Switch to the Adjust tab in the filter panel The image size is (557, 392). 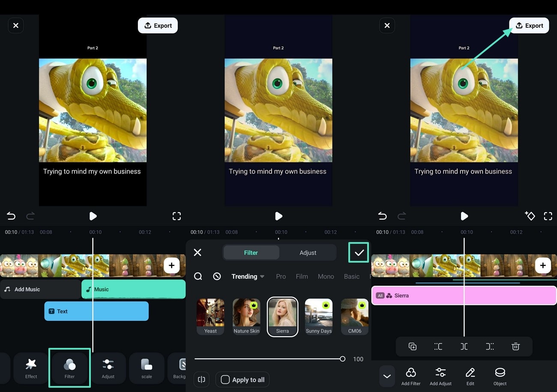coord(308,253)
